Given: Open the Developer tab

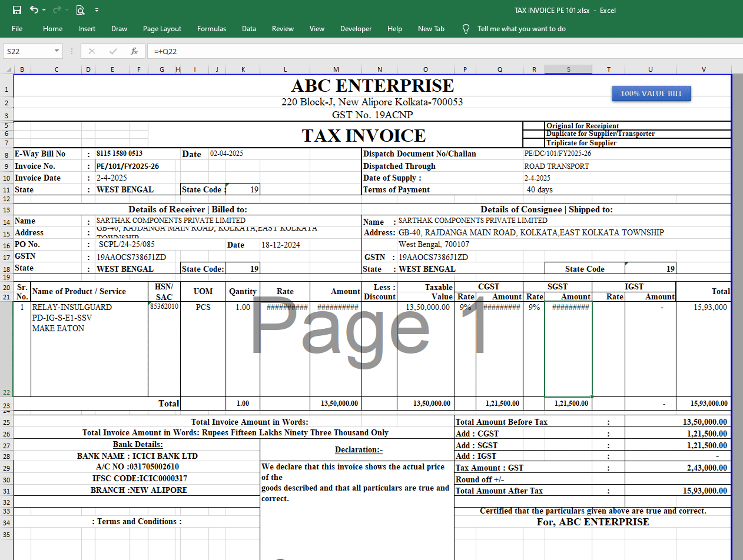Looking at the screenshot, I should (x=356, y=29).
